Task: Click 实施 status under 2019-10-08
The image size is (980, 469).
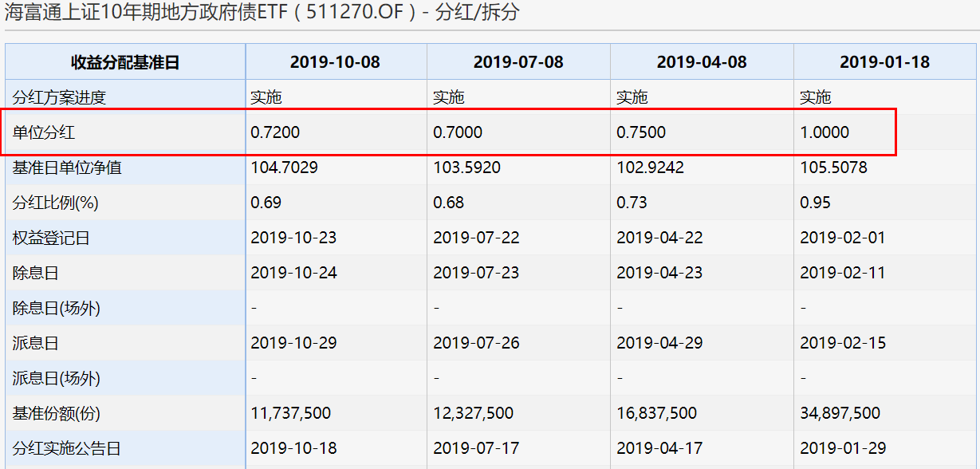Action: point(266,97)
